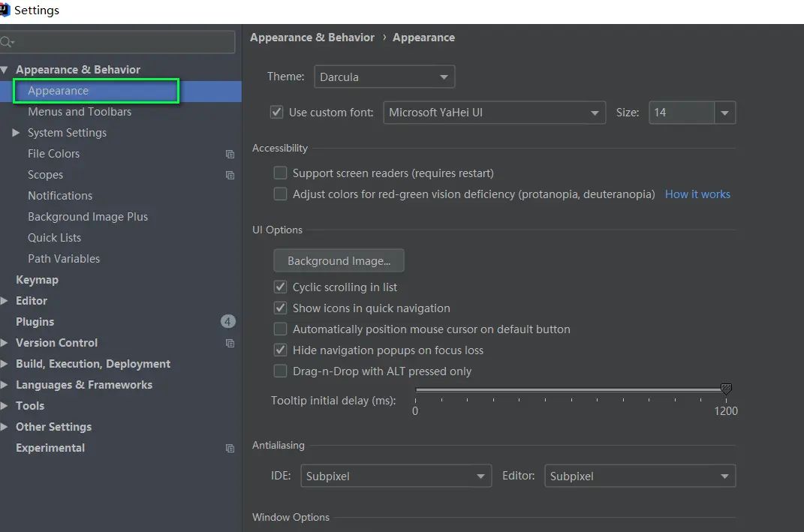Click the project-level icon beside Experimental
The height and width of the screenshot is (532, 804).
point(230,448)
